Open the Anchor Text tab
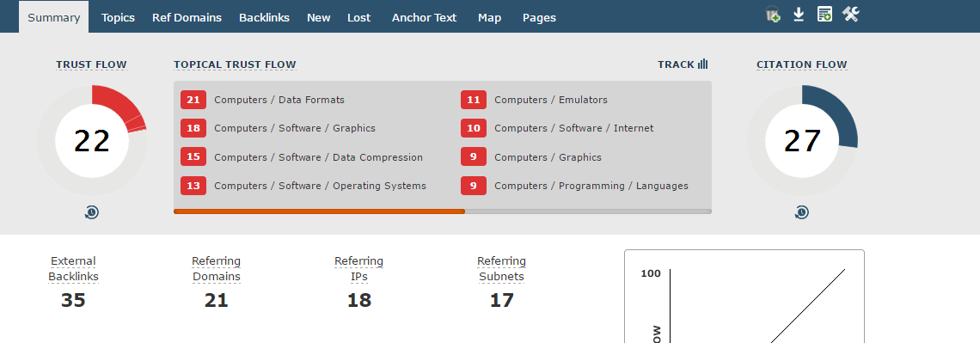 pyautogui.click(x=425, y=17)
